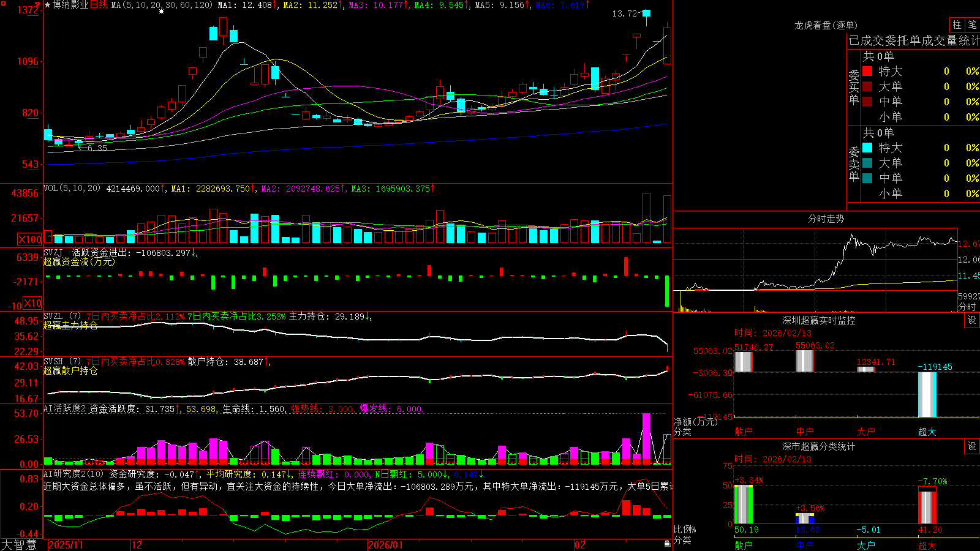Click the 散户 bar showing 51740.27
The height and width of the screenshot is (551, 980).
click(x=744, y=362)
